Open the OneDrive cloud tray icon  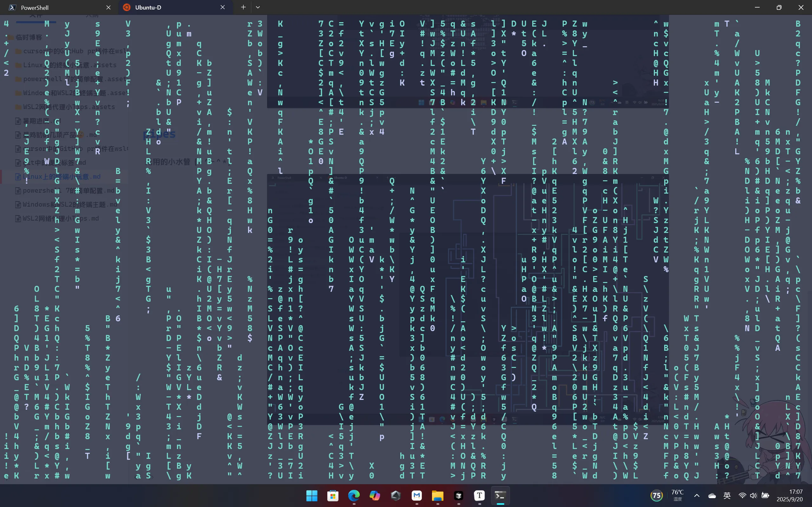tap(712, 496)
